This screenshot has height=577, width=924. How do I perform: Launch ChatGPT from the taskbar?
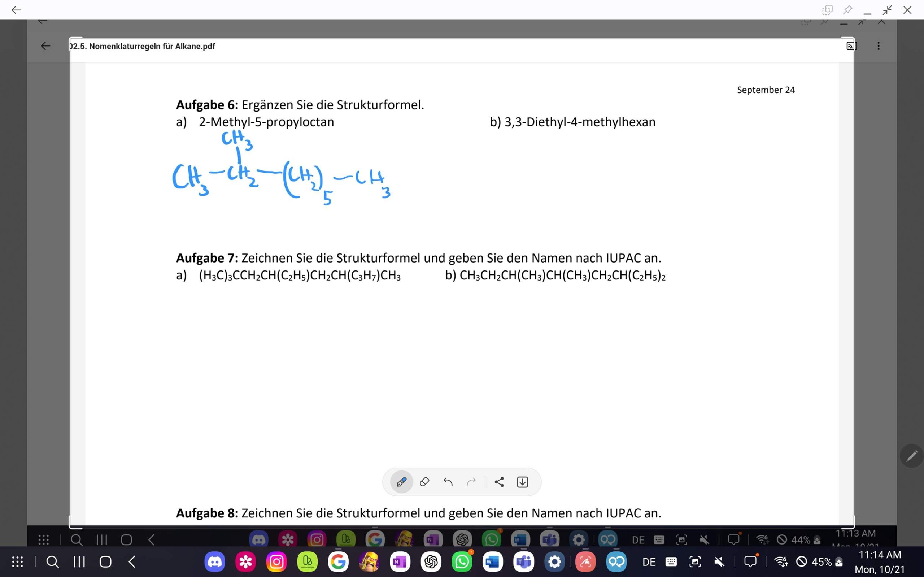click(431, 561)
